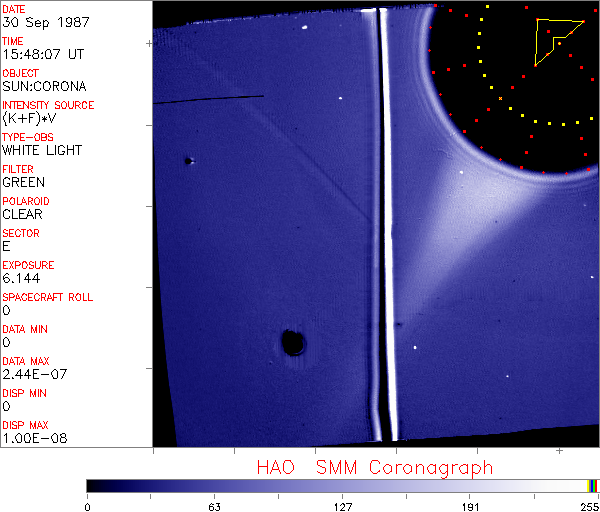The image size is (600, 512).
Task: Click the 0 label under the color bar
Action: click(88, 507)
